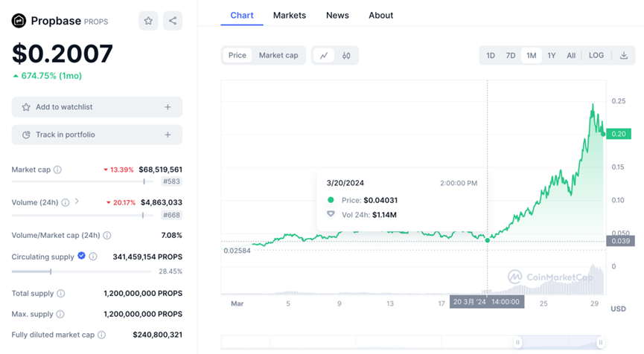Open the About tab
Image resolution: width=644 pixels, height=354 pixels.
click(x=380, y=15)
